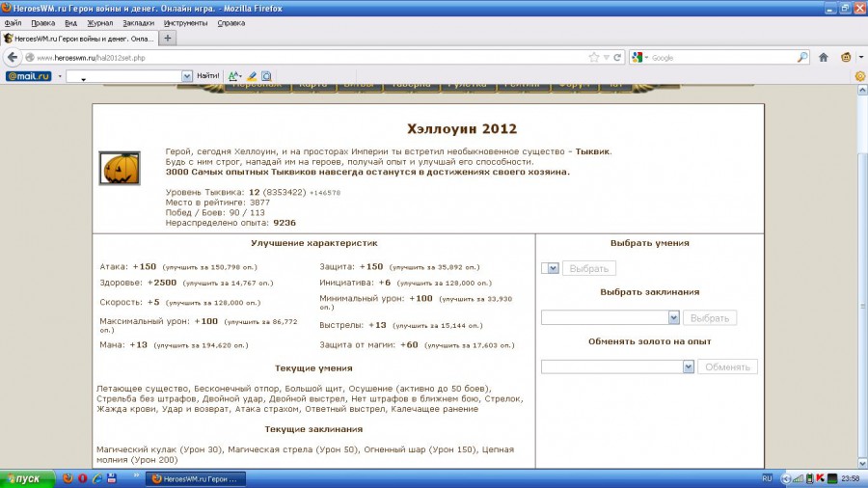This screenshot has width=868, height=488.
Task: Open the Справка menu
Action: pos(231,23)
